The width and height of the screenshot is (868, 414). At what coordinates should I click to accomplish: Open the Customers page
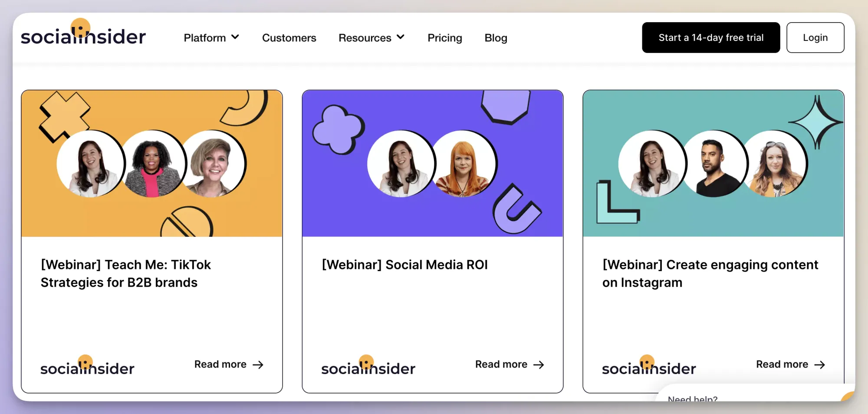point(289,38)
